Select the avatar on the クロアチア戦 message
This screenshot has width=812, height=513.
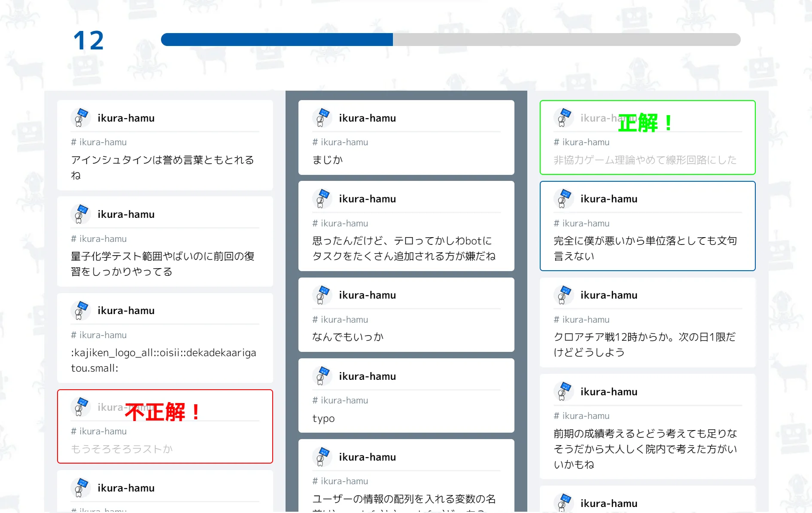click(x=564, y=295)
